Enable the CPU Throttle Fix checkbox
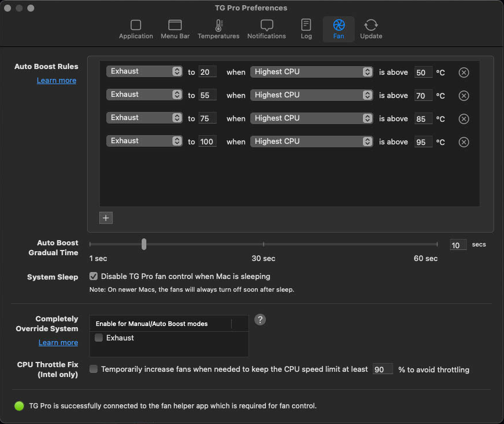This screenshot has height=424, width=504. pos(93,369)
